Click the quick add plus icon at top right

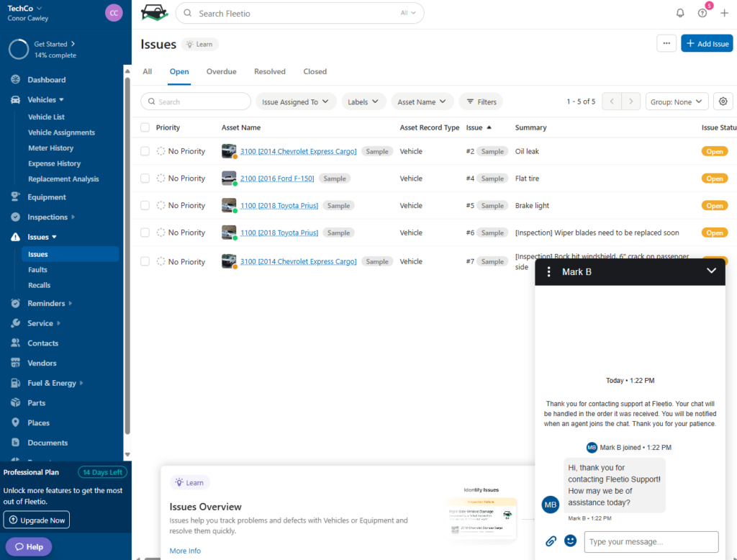(725, 12)
